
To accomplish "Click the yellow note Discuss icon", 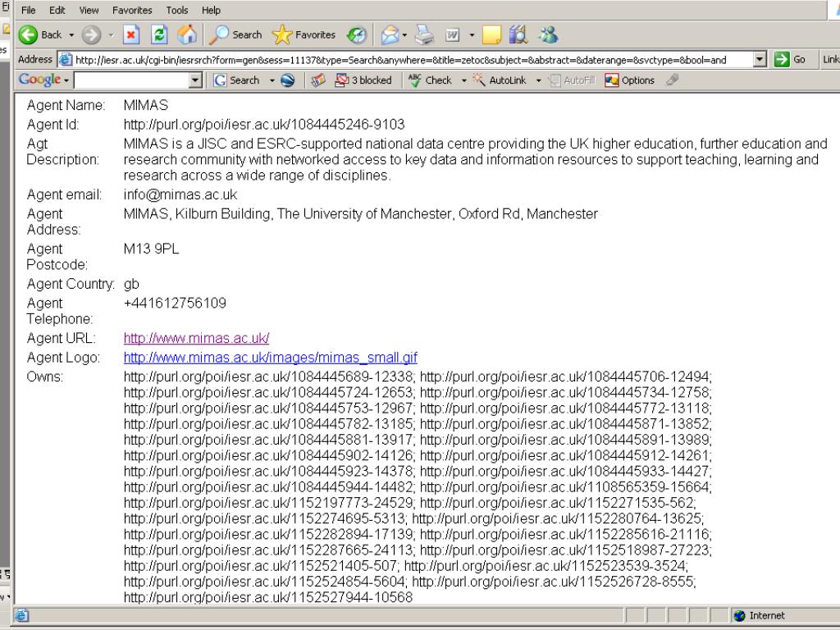I will (491, 34).
